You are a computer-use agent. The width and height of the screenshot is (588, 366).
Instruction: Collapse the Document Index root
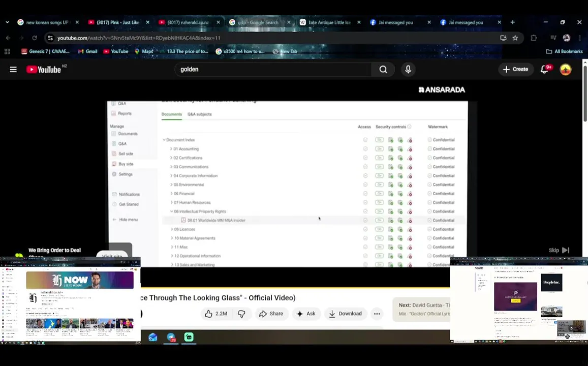point(164,140)
